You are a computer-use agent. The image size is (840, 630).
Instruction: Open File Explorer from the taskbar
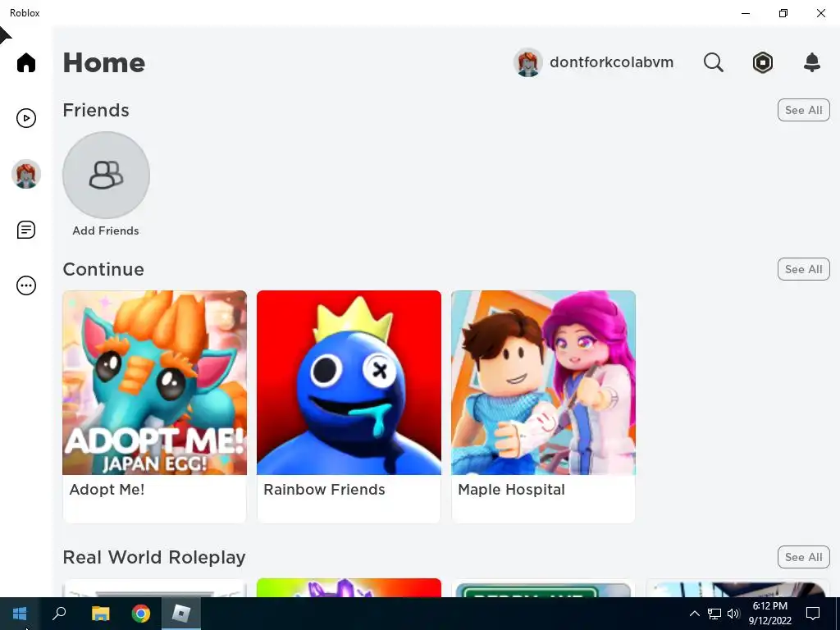click(x=100, y=614)
